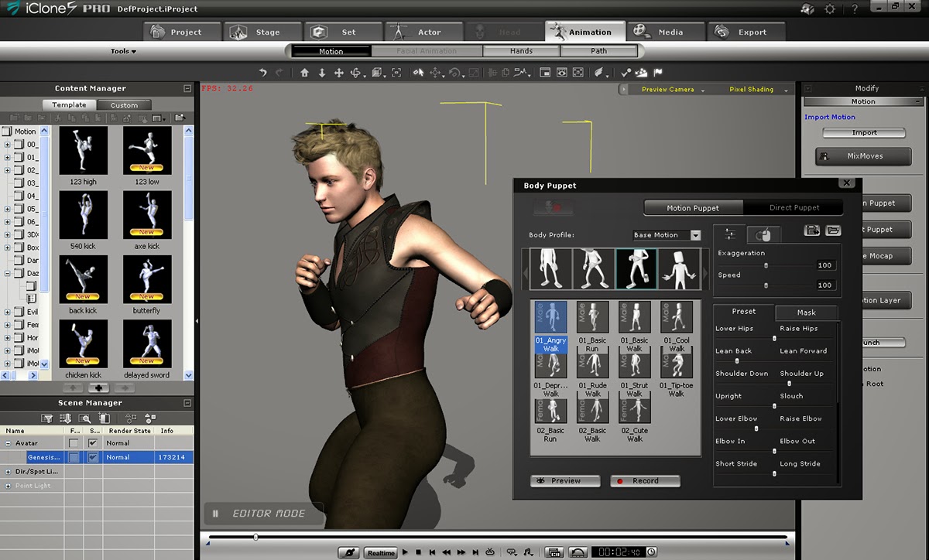Viewport: 929px width, 560px height.
Task: Select the Move camera tool icon
Action: point(341,72)
